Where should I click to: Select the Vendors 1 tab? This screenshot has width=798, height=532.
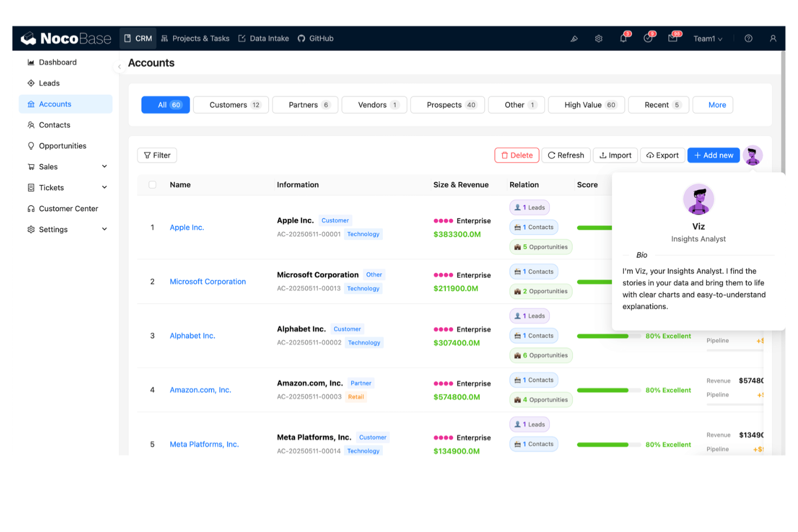point(374,105)
